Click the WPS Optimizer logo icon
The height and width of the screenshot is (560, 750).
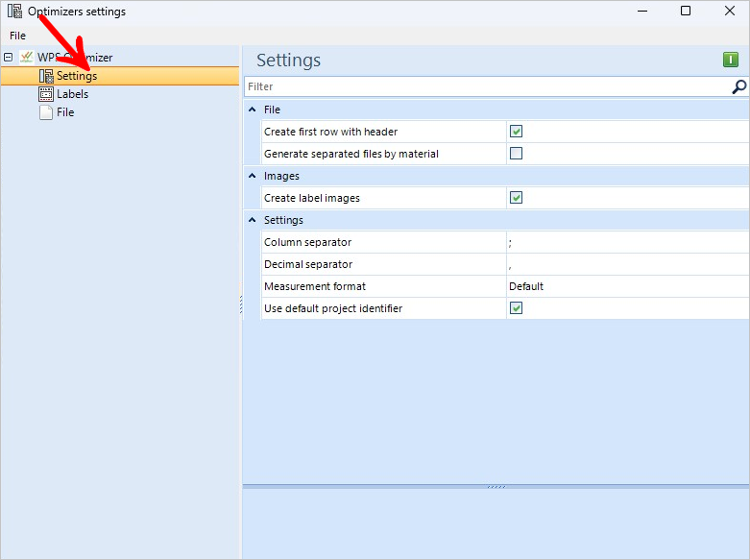tap(26, 57)
